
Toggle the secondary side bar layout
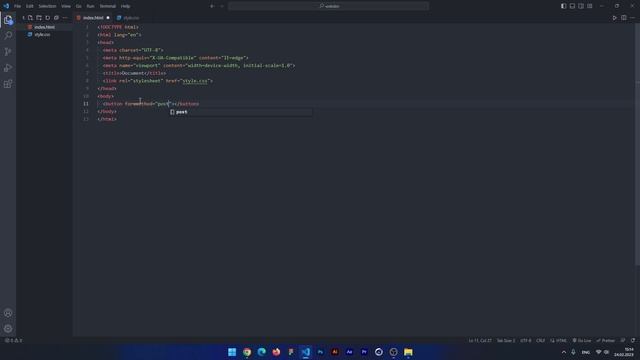pos(581,6)
